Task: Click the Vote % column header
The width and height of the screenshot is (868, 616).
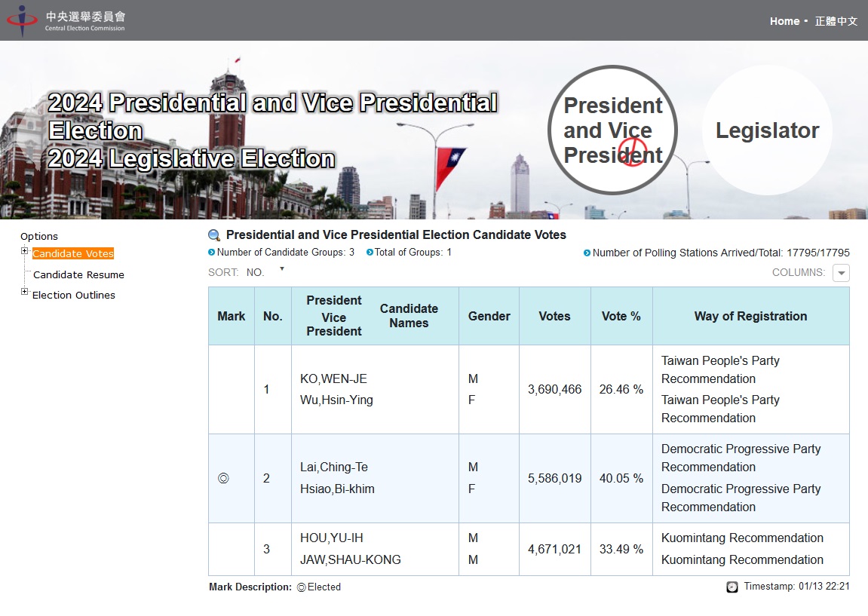Action: (x=621, y=316)
